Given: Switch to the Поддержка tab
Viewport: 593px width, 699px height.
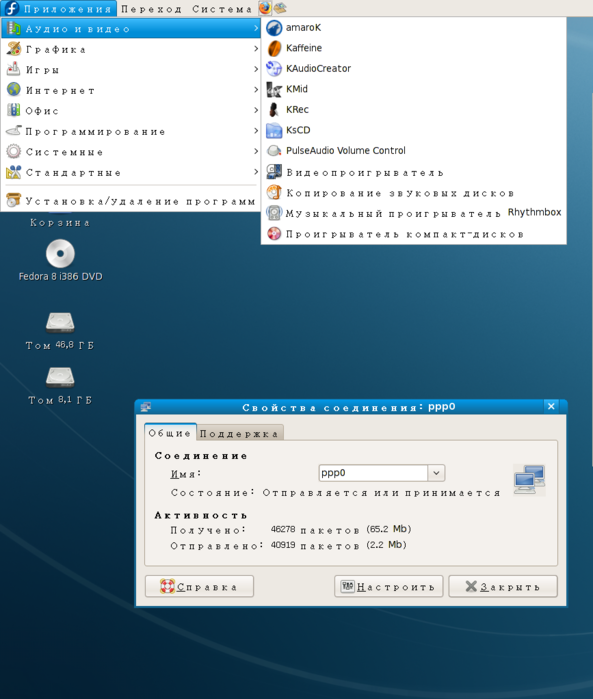Looking at the screenshot, I should [239, 434].
